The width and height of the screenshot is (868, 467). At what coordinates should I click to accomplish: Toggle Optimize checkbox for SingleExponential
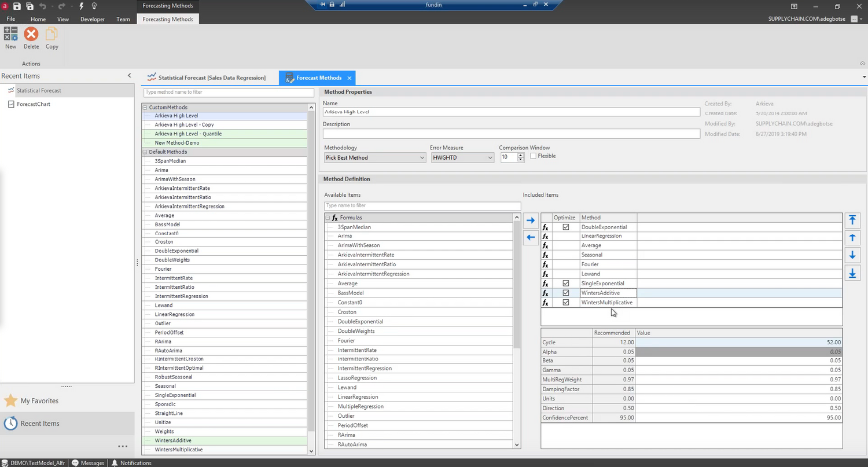coord(566,284)
